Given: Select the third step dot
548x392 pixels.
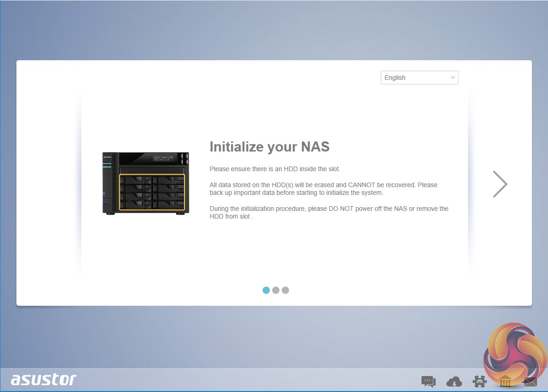Looking at the screenshot, I should click(x=285, y=290).
